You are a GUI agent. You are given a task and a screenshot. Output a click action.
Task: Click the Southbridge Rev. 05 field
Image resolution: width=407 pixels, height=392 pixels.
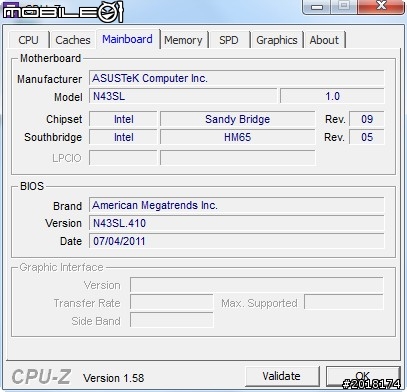(x=367, y=137)
